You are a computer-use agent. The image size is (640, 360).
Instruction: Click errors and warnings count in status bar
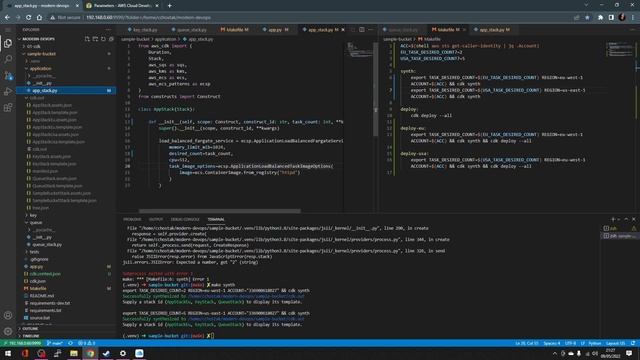[x=86, y=343]
